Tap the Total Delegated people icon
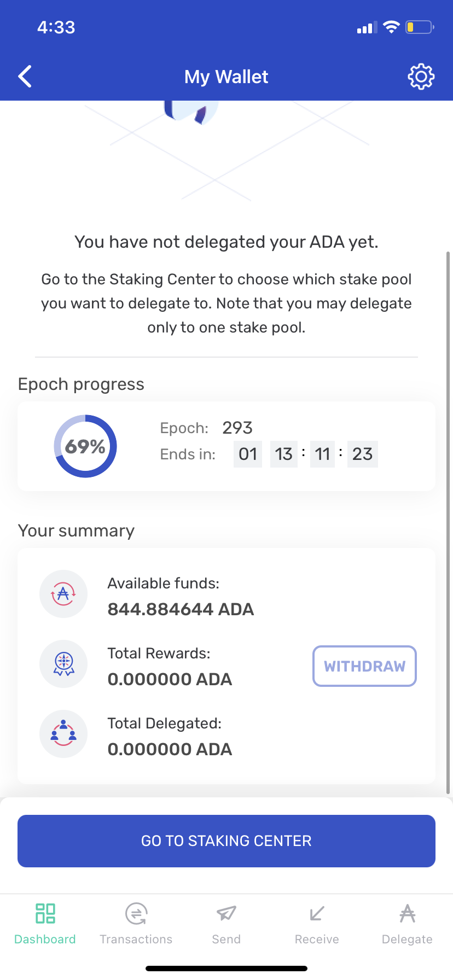Image resolution: width=453 pixels, height=980 pixels. (63, 734)
